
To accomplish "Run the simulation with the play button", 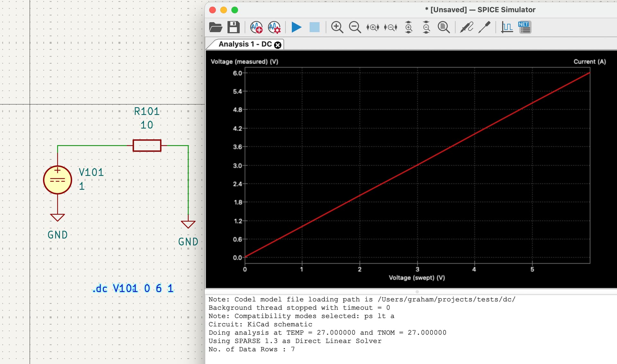I will pos(296,27).
